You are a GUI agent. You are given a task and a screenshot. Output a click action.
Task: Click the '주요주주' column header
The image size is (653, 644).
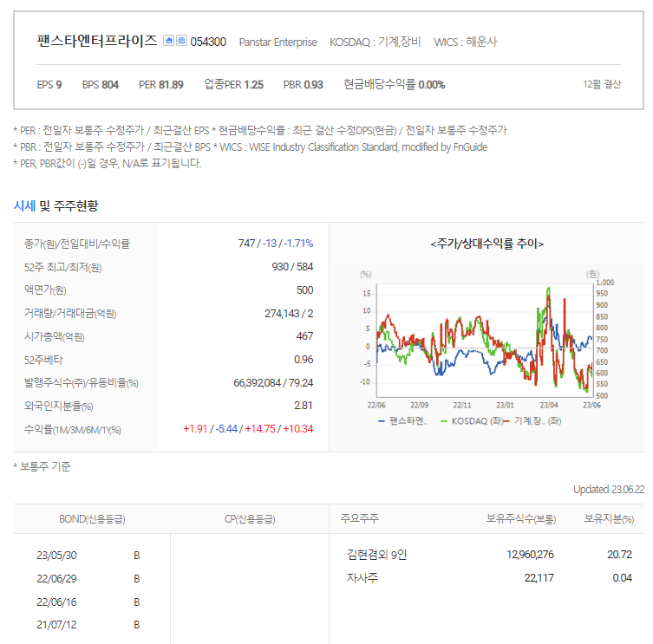coord(360,518)
